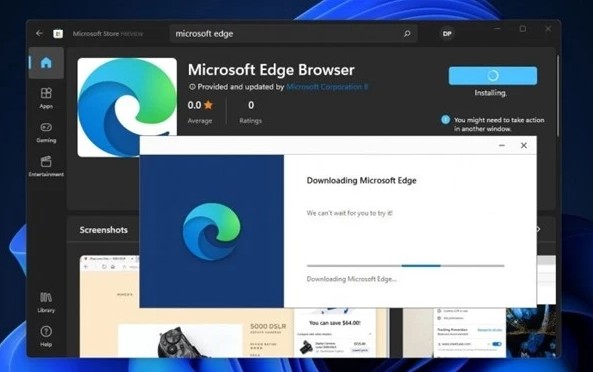The image size is (593, 372).
Task: Click the search magnifier icon
Action: [407, 34]
